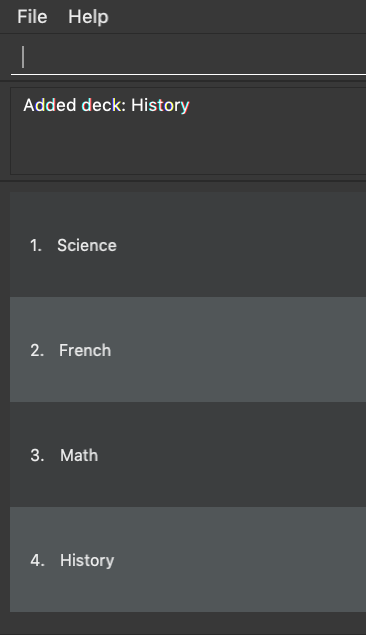Click the 'Added deck: History' result message
The image size is (366, 635).
pos(106,105)
